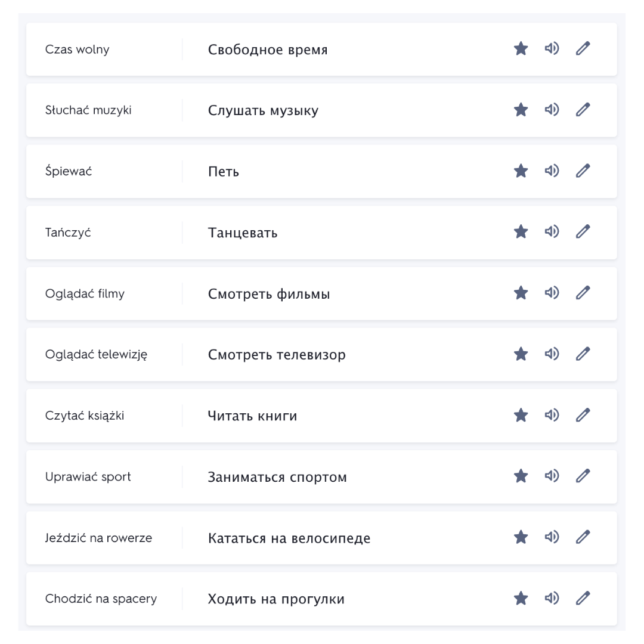Toggle favorite on 'Oglądać telewizję' card

(x=521, y=354)
